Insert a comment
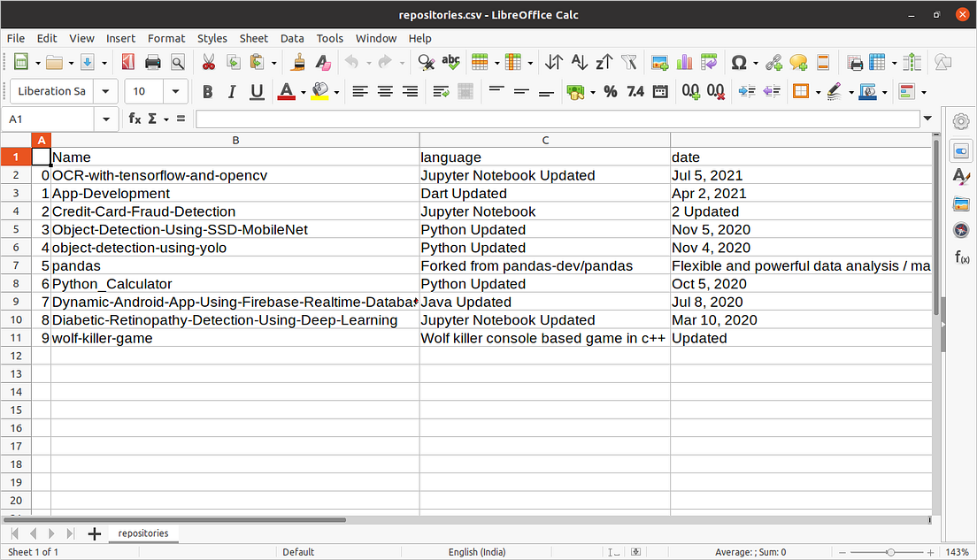Screen dimensions: 977x560 pos(798,62)
